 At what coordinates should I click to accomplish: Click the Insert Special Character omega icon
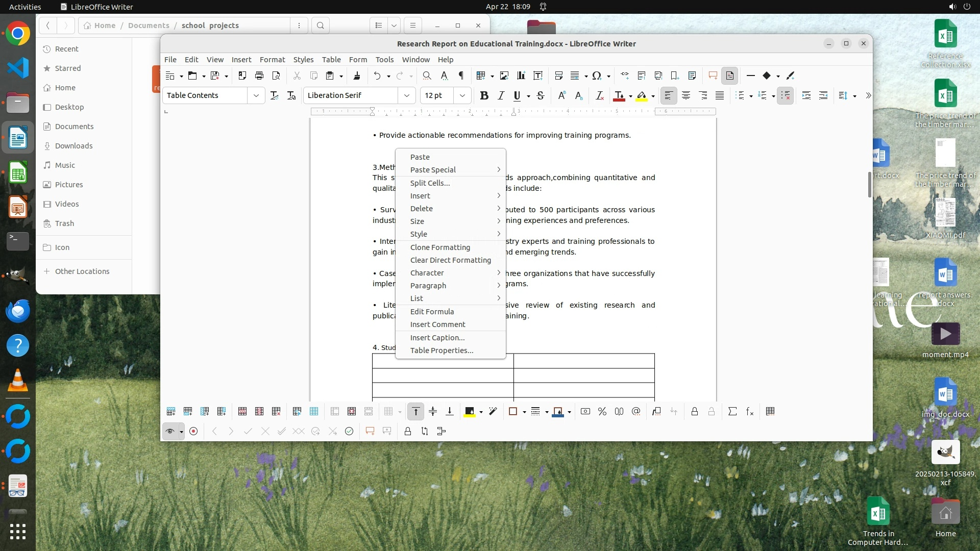(596, 76)
